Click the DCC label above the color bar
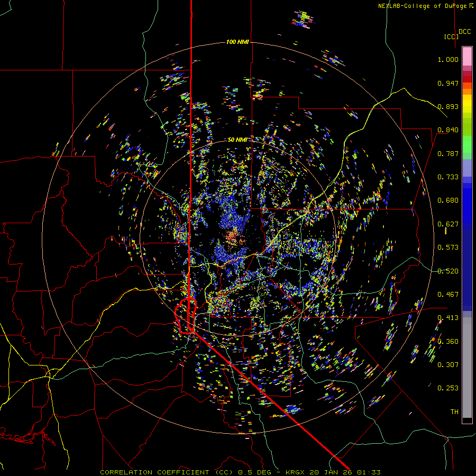 (x=464, y=31)
